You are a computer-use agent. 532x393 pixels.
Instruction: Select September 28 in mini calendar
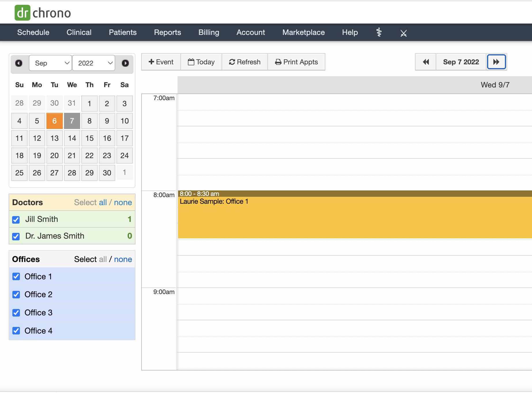[72, 173]
